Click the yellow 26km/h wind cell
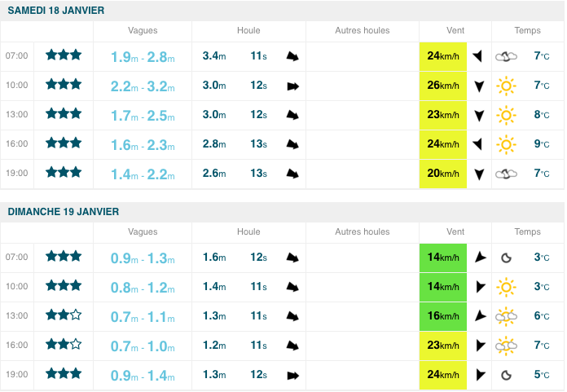The width and height of the screenshot is (567, 392). (x=442, y=86)
